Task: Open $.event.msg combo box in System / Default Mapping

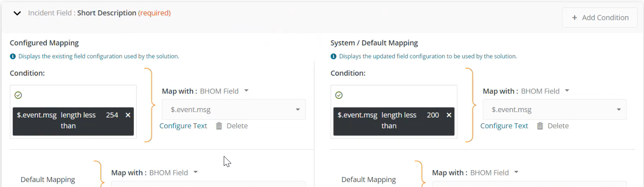Action: pyautogui.click(x=554, y=110)
